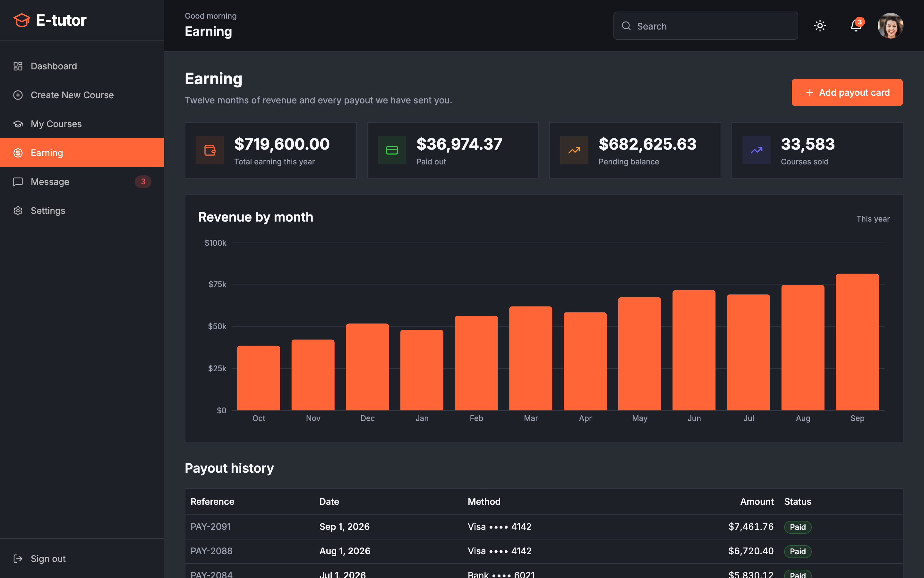Open Dashboard from the sidebar
Viewport: 924px width, 578px height.
82,66
